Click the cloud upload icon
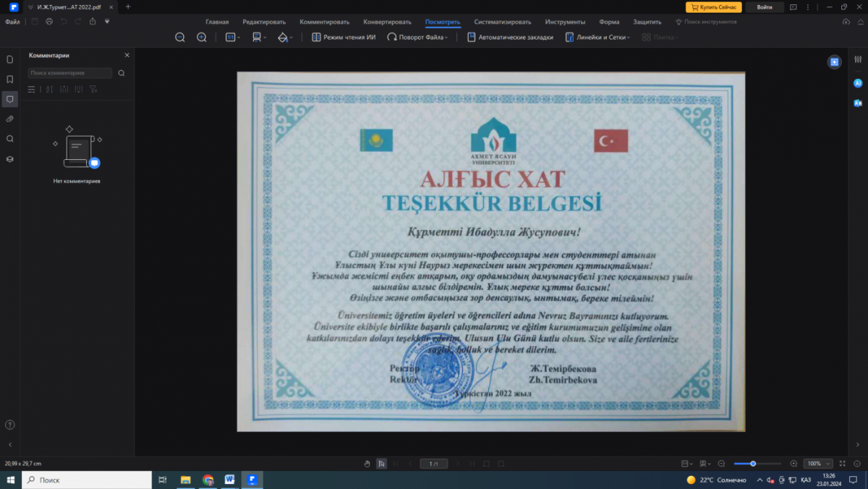This screenshot has height=489, width=868. [x=847, y=22]
